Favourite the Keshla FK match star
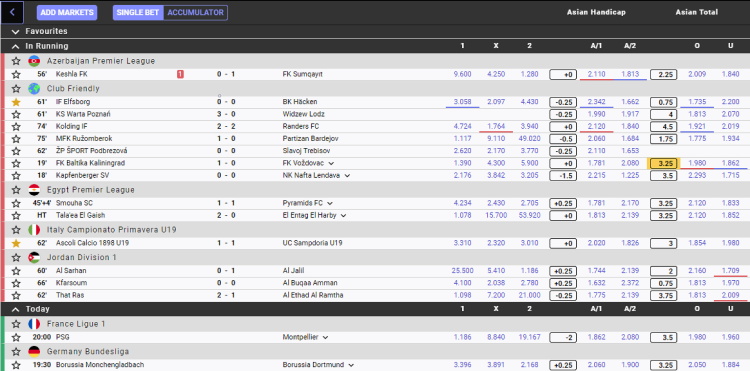The image size is (750, 371). [x=16, y=74]
